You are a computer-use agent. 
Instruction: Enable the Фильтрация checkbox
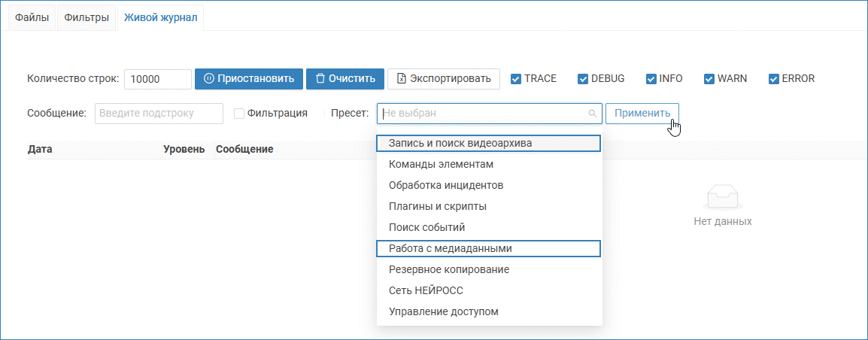(x=239, y=114)
